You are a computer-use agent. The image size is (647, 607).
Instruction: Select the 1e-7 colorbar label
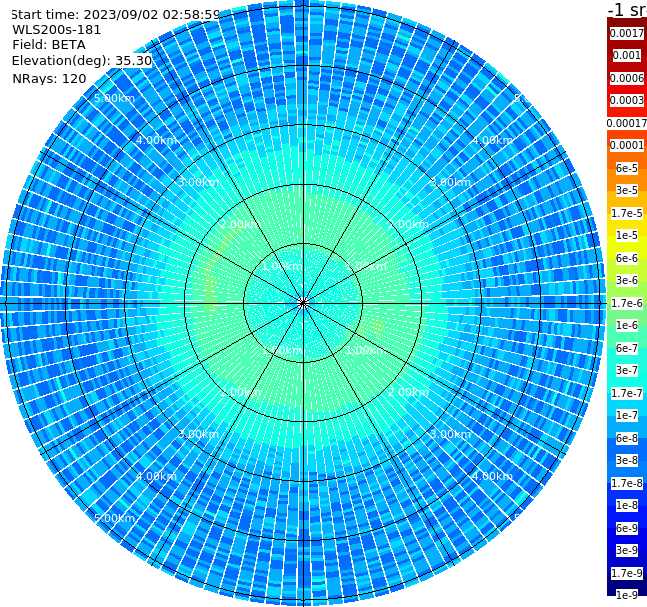(x=627, y=415)
